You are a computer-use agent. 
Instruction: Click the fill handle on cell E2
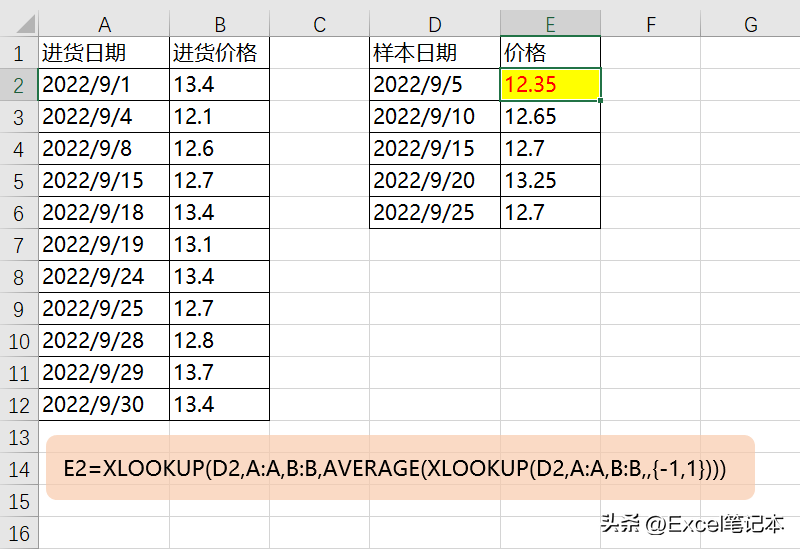pyautogui.click(x=600, y=101)
